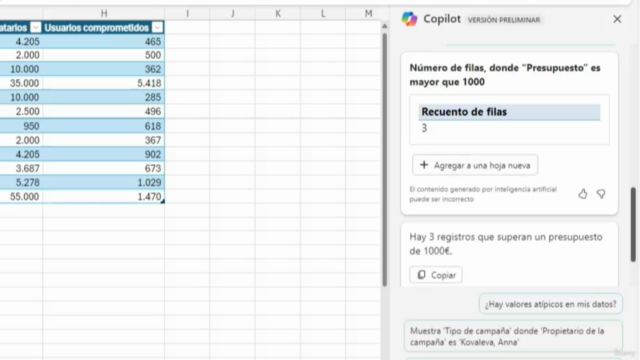The width and height of the screenshot is (640, 360).
Task: Select the suggestion Muestra 'Tipo de campaña' for Kovaleva, Anna
Action: coord(513,336)
